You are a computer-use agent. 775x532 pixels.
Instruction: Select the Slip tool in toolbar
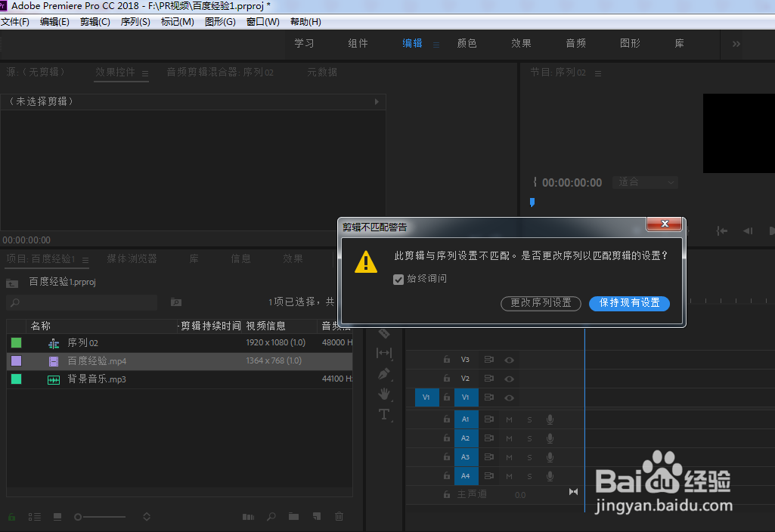click(384, 353)
